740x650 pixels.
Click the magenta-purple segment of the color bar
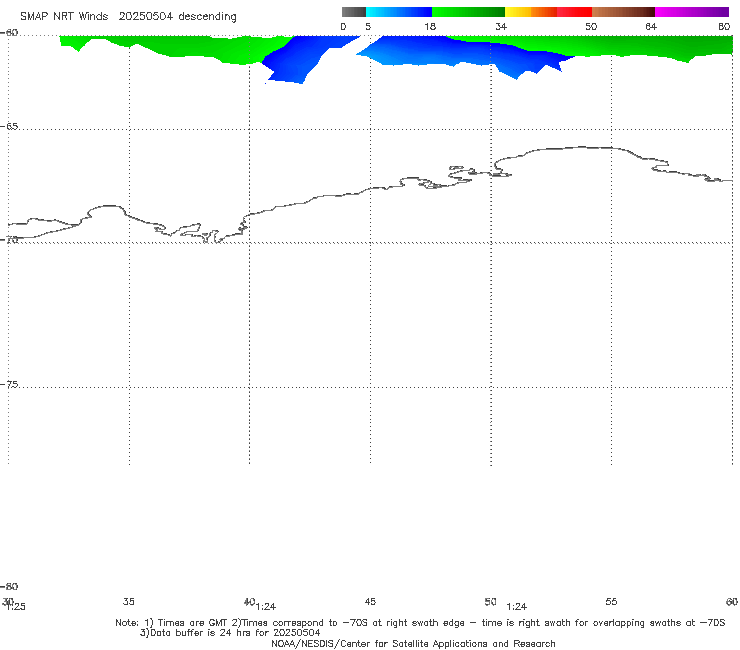click(x=692, y=12)
